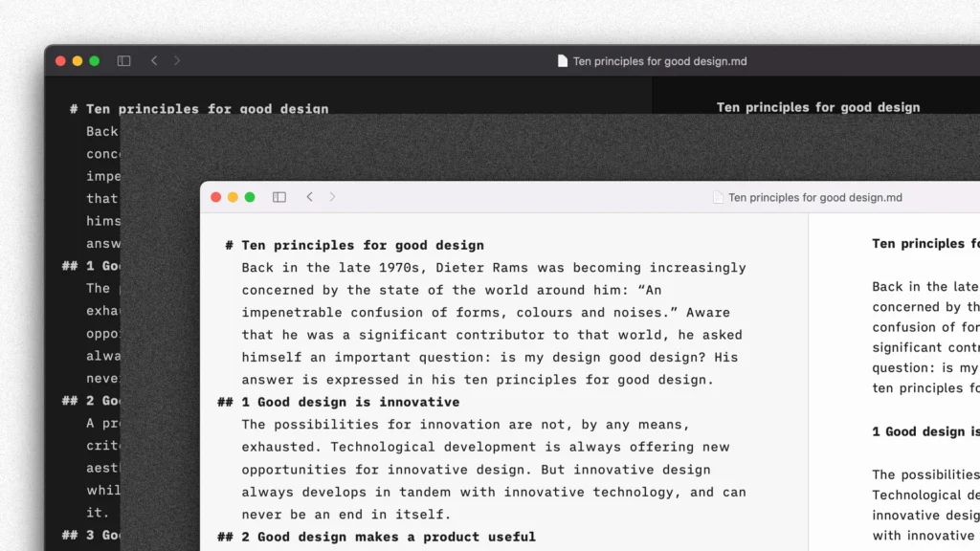Viewport: 980px width, 551px height.
Task: Toggle full screen with the background window green button
Action: click(93, 60)
